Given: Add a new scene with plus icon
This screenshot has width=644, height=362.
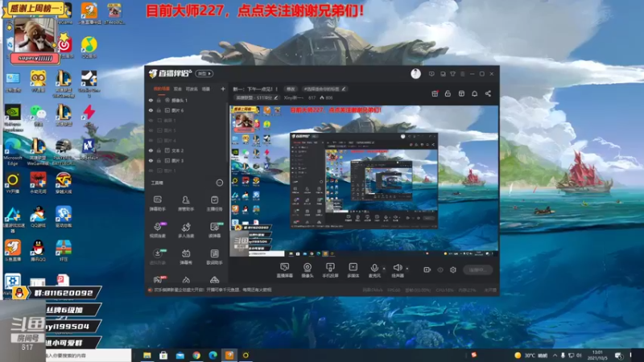Looking at the screenshot, I should [x=223, y=88].
